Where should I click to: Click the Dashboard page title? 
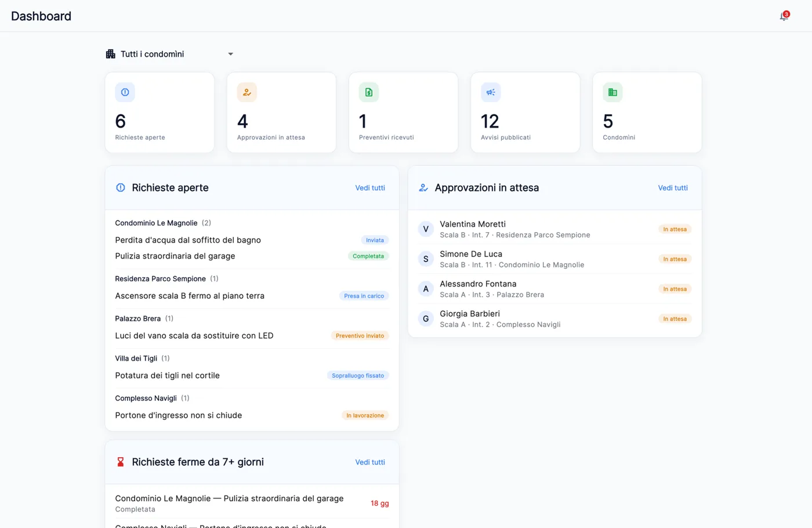pos(41,16)
